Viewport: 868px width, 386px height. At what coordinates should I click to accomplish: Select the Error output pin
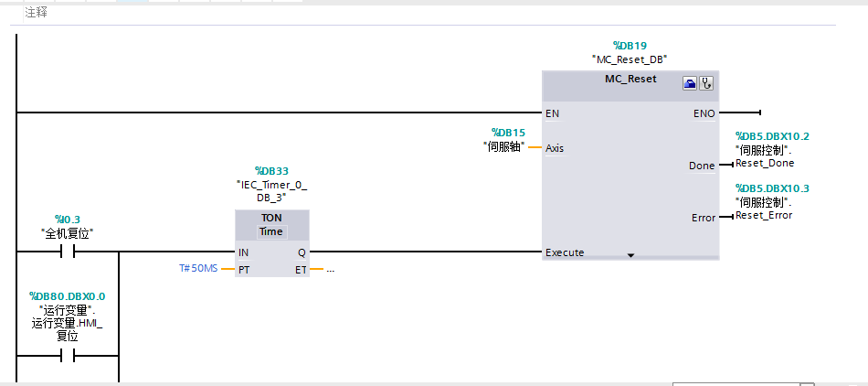click(704, 218)
